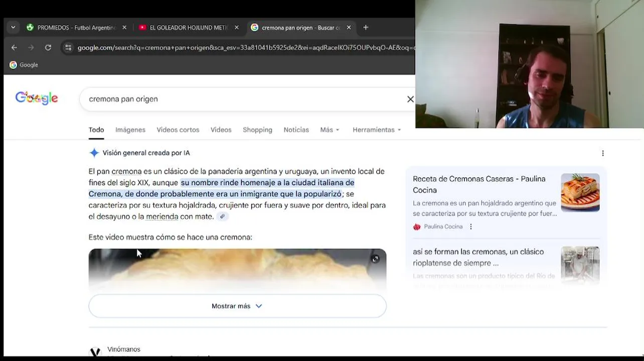
Task: Switch to Imágenes results
Action: tap(130, 130)
